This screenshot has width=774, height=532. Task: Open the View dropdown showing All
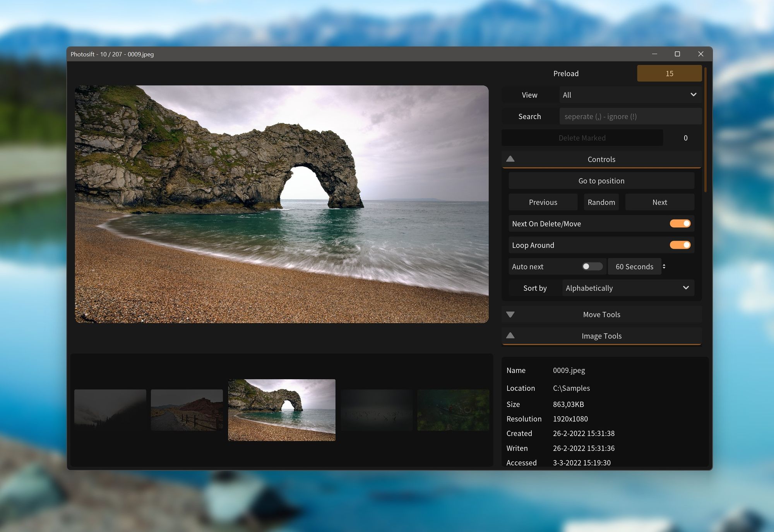[x=630, y=95]
